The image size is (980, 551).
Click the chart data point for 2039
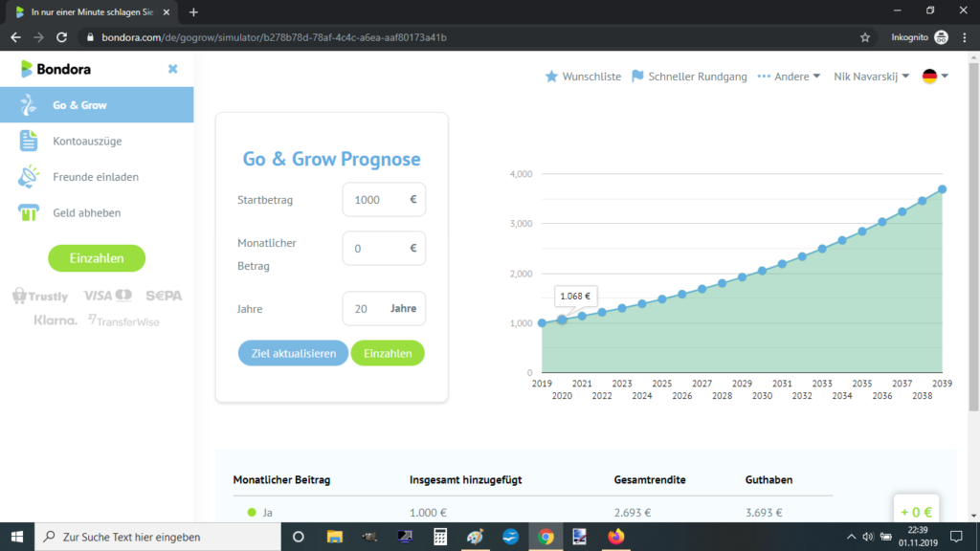pos(942,189)
